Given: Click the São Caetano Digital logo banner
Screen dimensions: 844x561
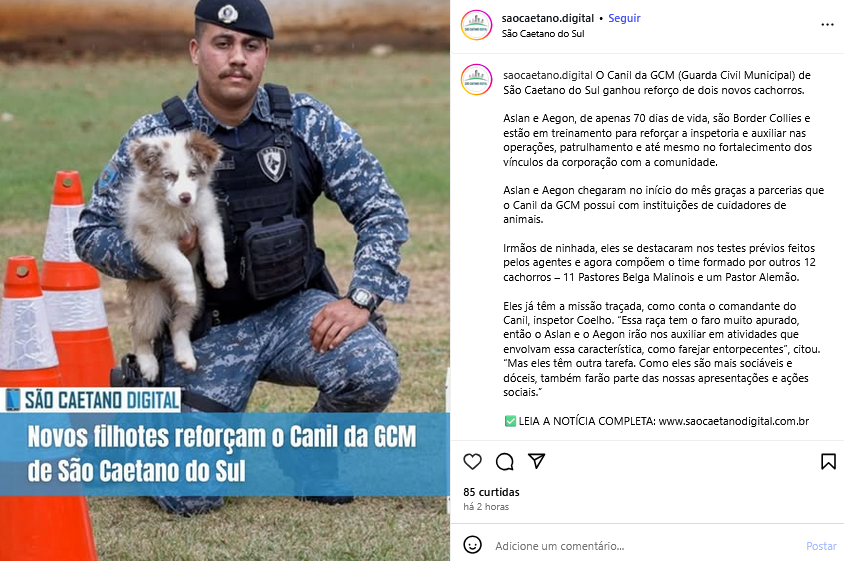Looking at the screenshot, I should (x=92, y=400).
